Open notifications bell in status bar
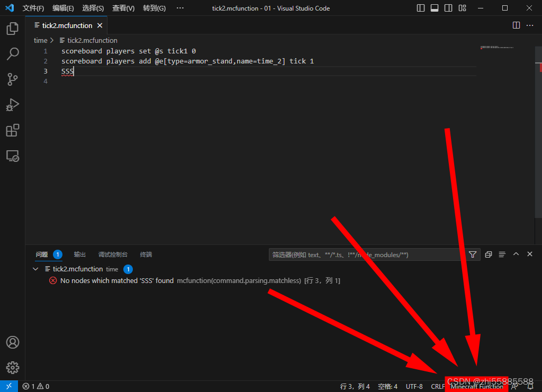This screenshot has height=392, width=542. point(530,386)
